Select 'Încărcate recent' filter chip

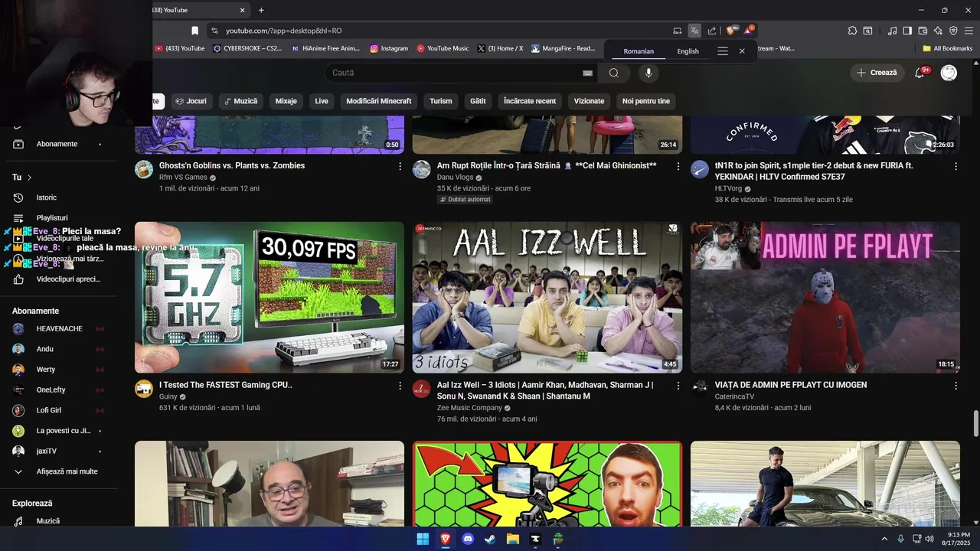coord(529,101)
